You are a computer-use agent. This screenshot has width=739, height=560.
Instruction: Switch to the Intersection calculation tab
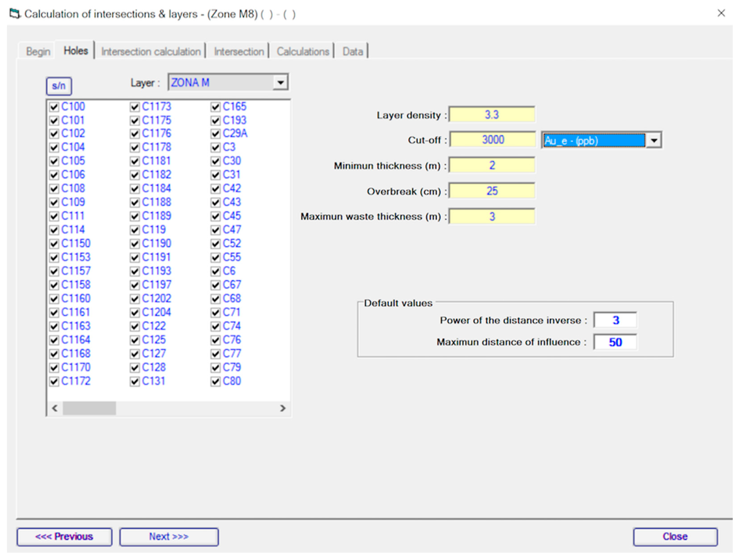tap(151, 51)
